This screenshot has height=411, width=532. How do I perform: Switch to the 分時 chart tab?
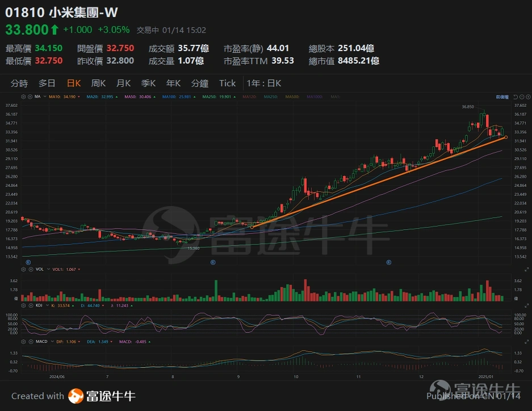pyautogui.click(x=19, y=83)
